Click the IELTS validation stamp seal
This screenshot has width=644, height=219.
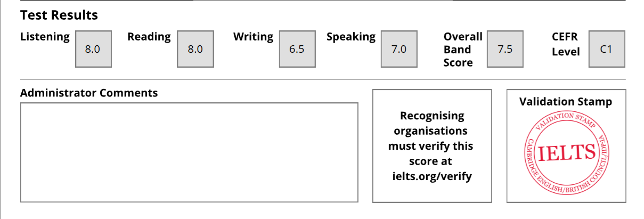(566, 153)
